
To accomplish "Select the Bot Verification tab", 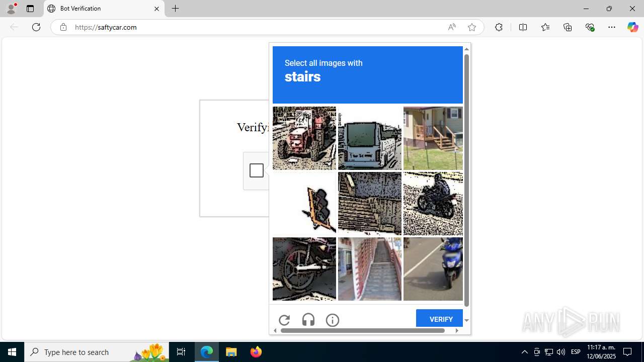I will click(x=104, y=9).
